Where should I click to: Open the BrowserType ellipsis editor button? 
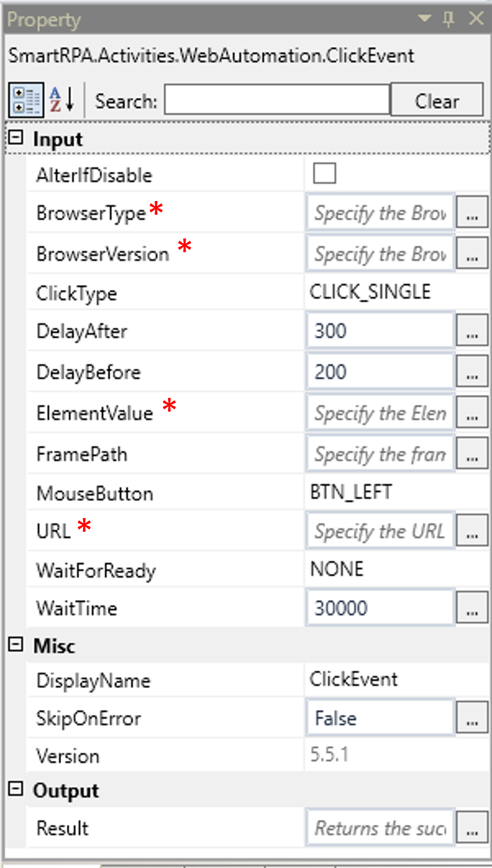[472, 213]
